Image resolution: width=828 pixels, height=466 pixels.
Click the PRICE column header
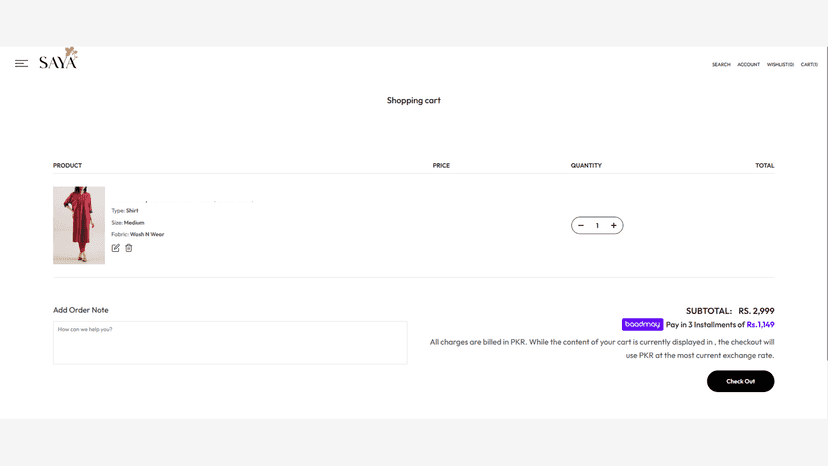[x=441, y=165]
